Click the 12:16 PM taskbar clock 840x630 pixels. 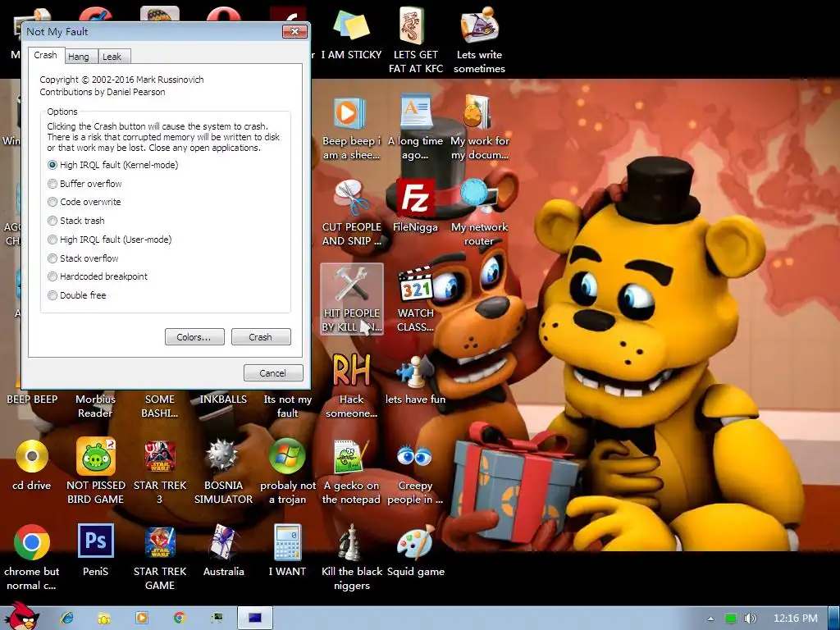tap(796, 619)
